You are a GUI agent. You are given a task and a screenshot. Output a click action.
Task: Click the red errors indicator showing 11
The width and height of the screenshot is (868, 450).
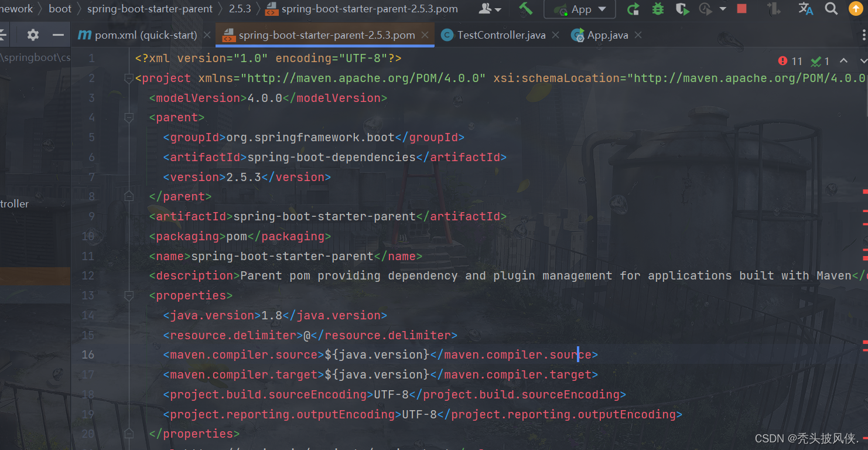[x=790, y=61]
